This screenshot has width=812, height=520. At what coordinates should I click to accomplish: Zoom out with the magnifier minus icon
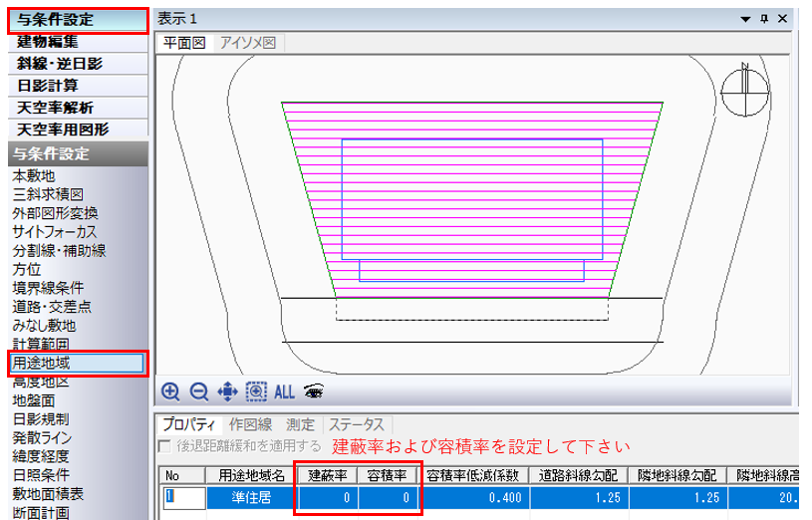[x=199, y=391]
